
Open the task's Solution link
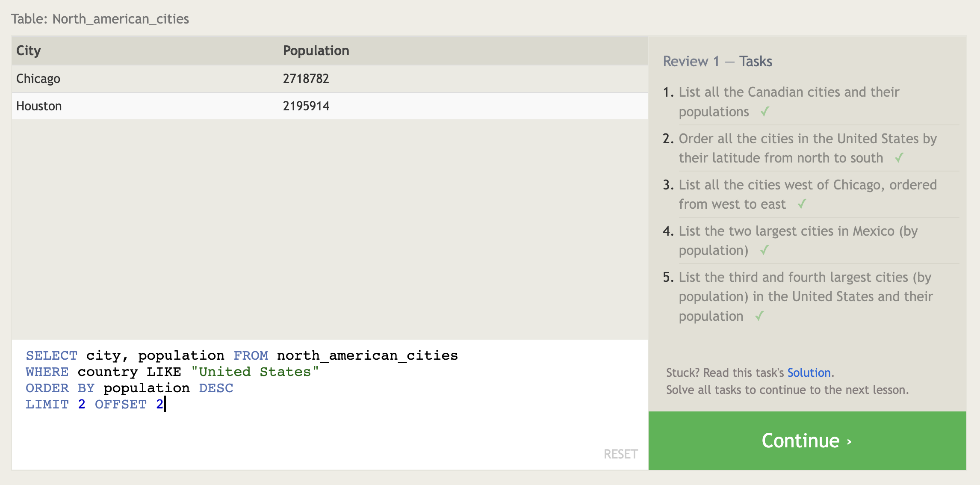(809, 373)
